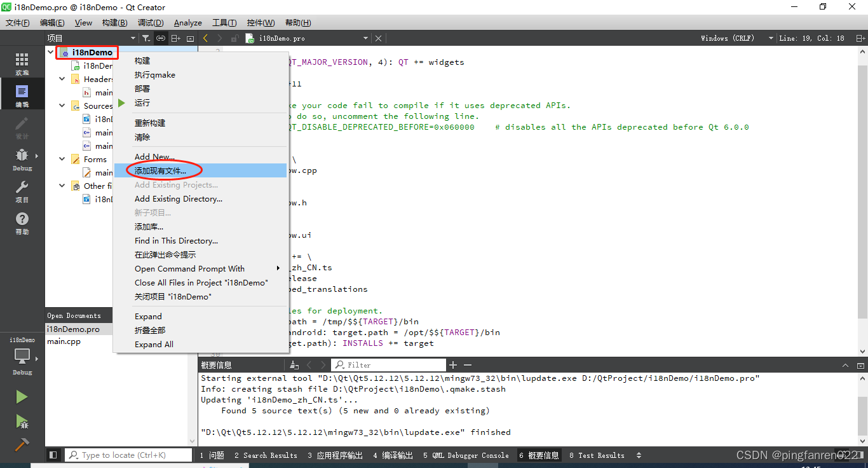This screenshot has height=468, width=868.
Task: Close the i18nDemo.pro document
Action: [379, 38]
